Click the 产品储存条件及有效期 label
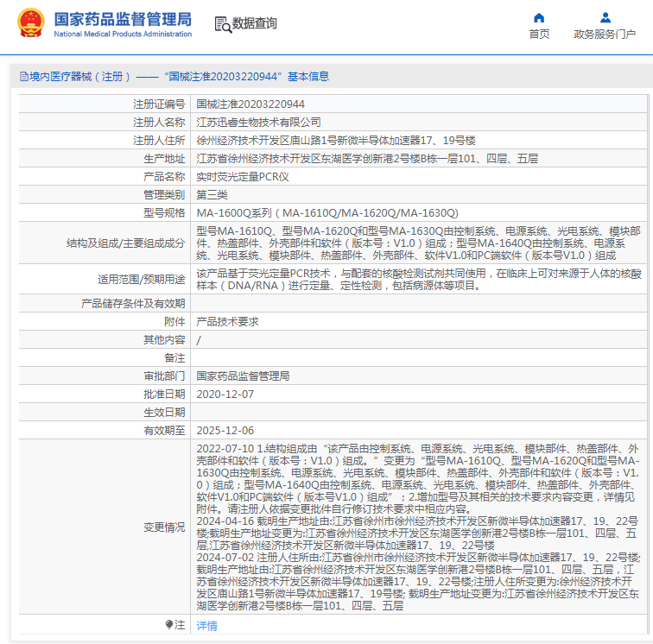Viewport: 653px width, 644px height. click(133, 304)
